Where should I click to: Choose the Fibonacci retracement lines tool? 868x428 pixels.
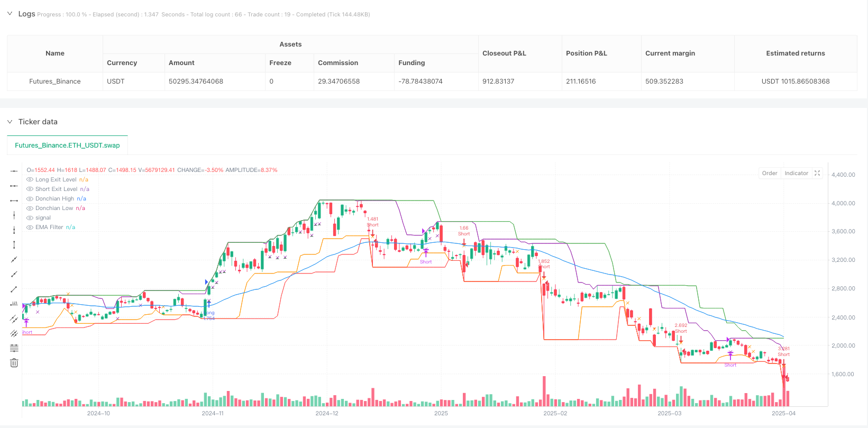click(x=14, y=348)
